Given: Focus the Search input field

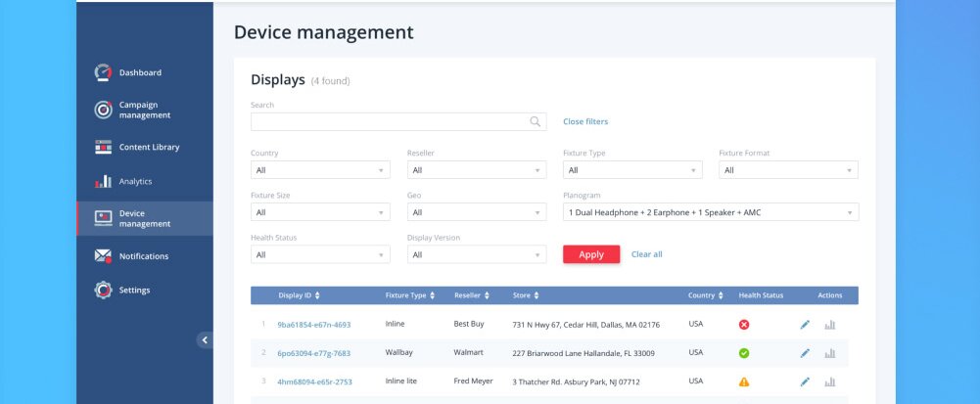Looking at the screenshot, I should [x=389, y=122].
